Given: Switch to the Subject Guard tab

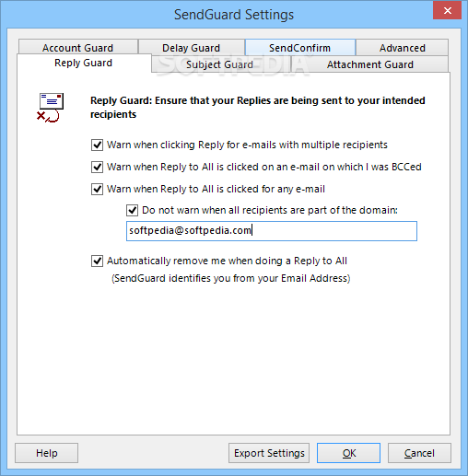Looking at the screenshot, I should (x=220, y=64).
